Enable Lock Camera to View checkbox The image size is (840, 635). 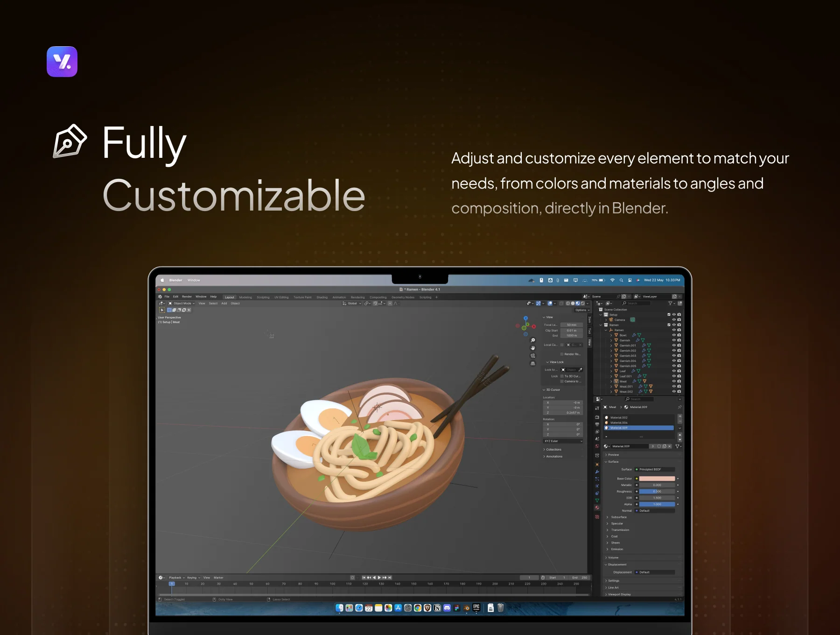tap(562, 381)
